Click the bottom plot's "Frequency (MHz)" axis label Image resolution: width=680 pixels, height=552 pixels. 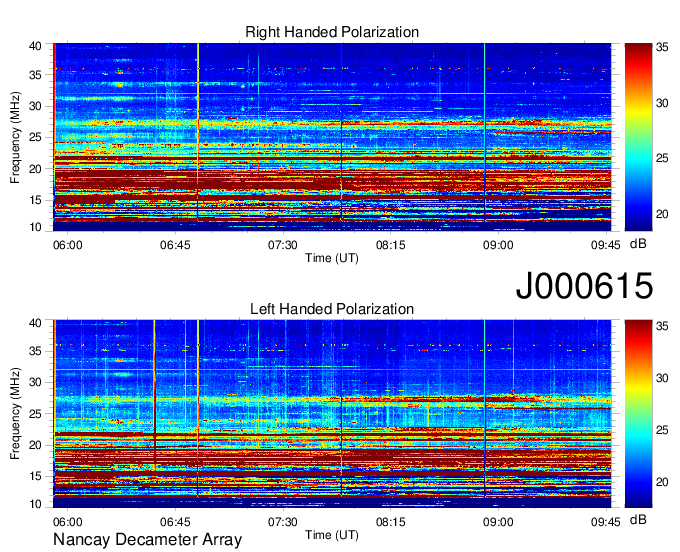[x=15, y=414]
